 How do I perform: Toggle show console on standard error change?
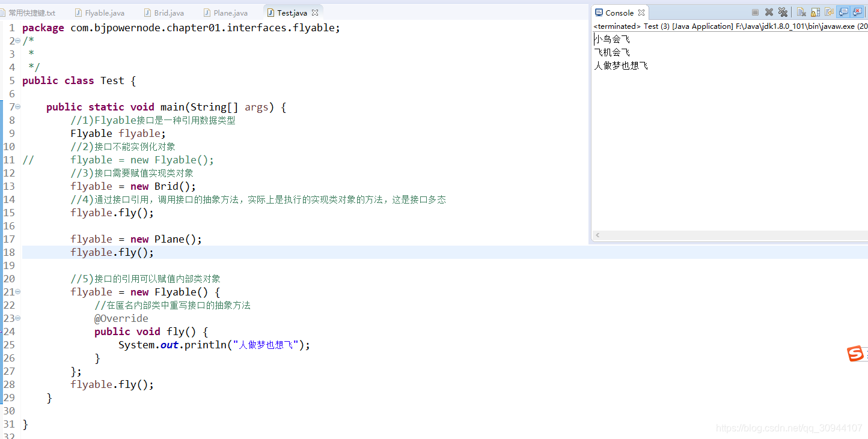857,12
